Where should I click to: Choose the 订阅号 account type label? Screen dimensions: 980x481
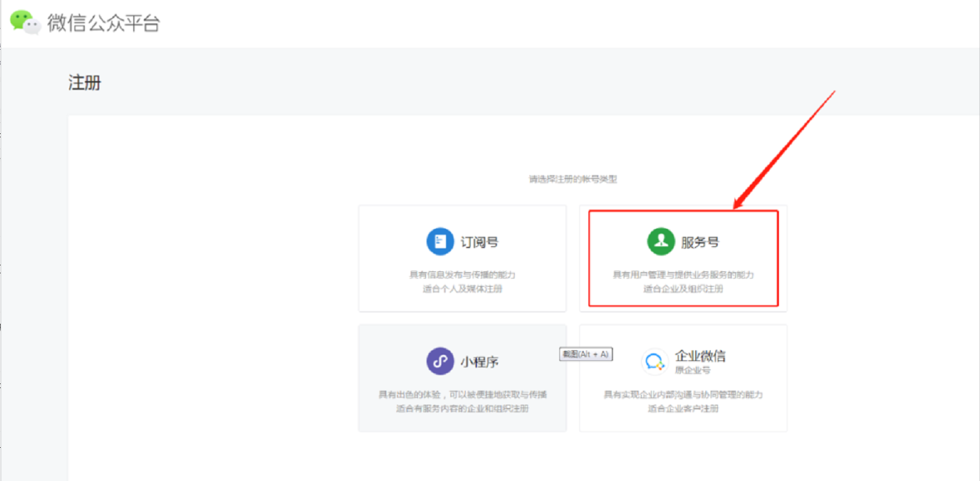tap(479, 242)
